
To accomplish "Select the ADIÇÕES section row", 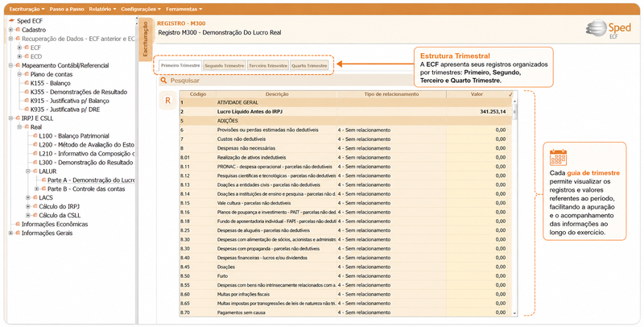I will click(x=345, y=121).
